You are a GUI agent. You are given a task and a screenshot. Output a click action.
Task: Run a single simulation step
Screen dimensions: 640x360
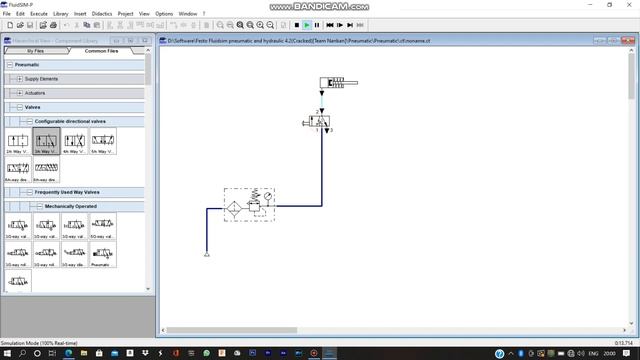click(x=340, y=25)
